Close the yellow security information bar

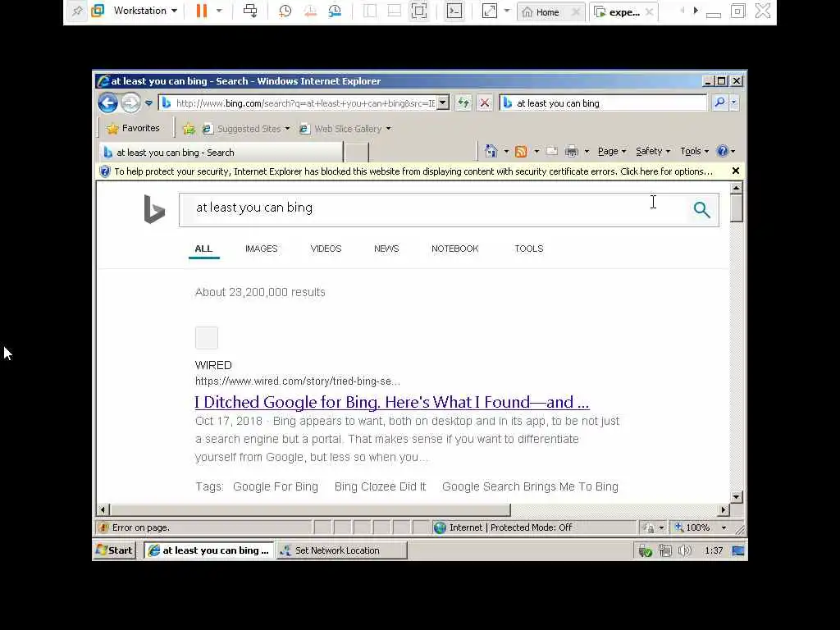click(736, 171)
